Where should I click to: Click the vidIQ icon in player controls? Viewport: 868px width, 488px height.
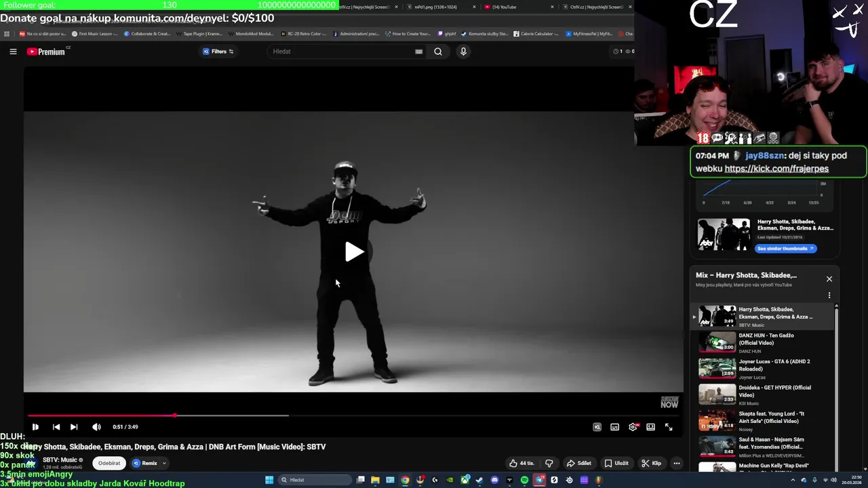tap(597, 427)
